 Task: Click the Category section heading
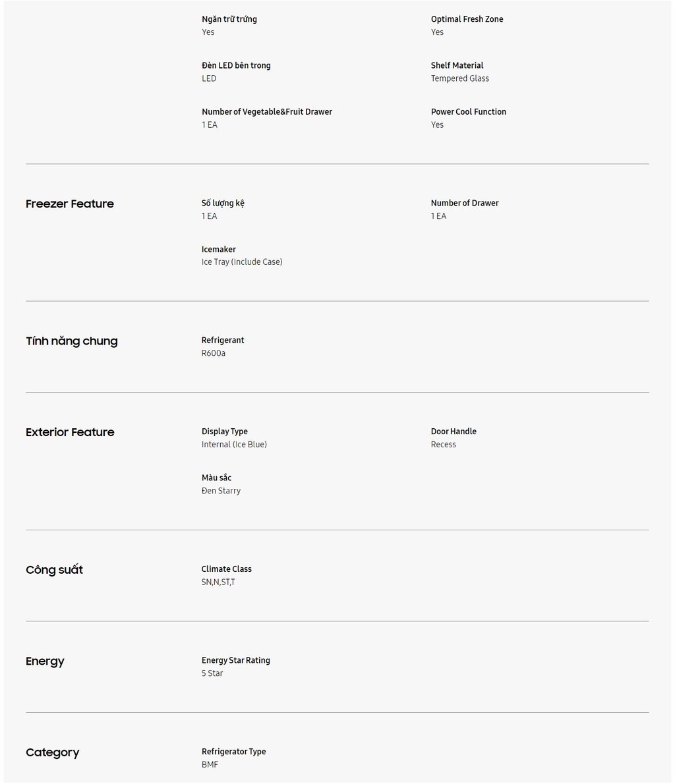(53, 752)
